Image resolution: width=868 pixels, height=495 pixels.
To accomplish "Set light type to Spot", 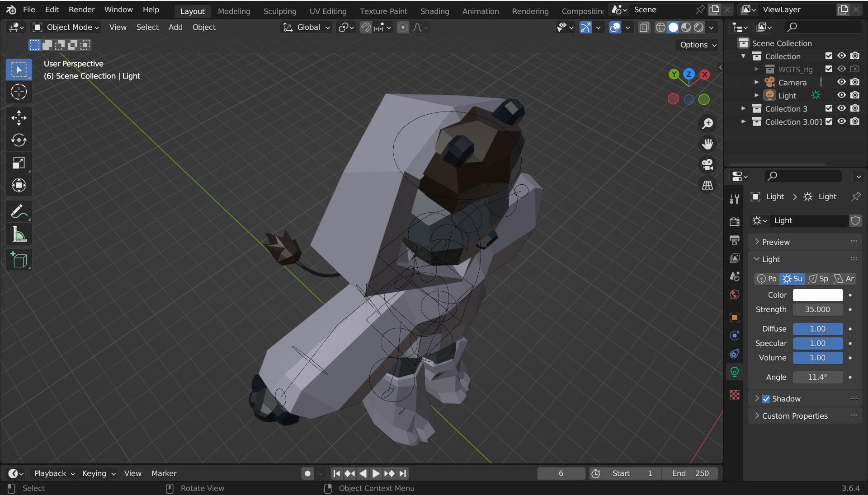I will click(x=818, y=279).
